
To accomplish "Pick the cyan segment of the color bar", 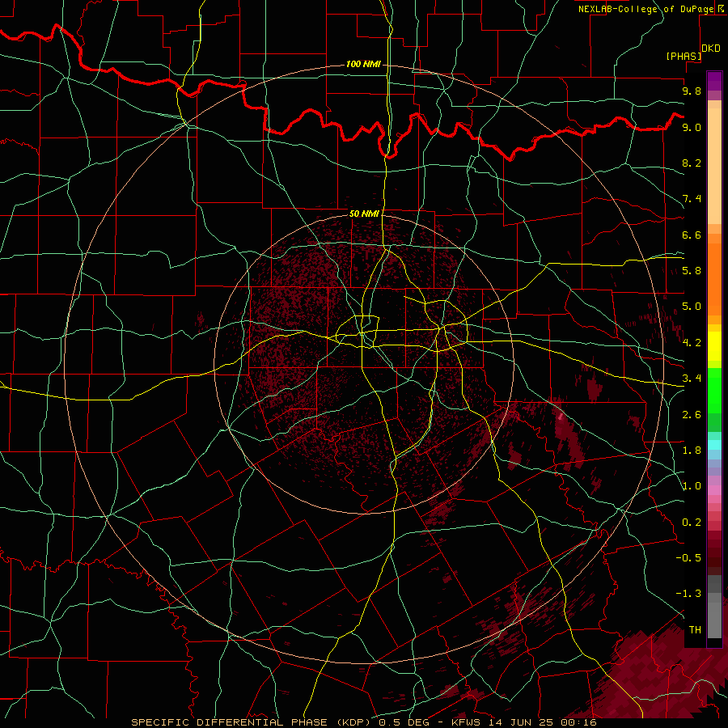I will (x=714, y=445).
